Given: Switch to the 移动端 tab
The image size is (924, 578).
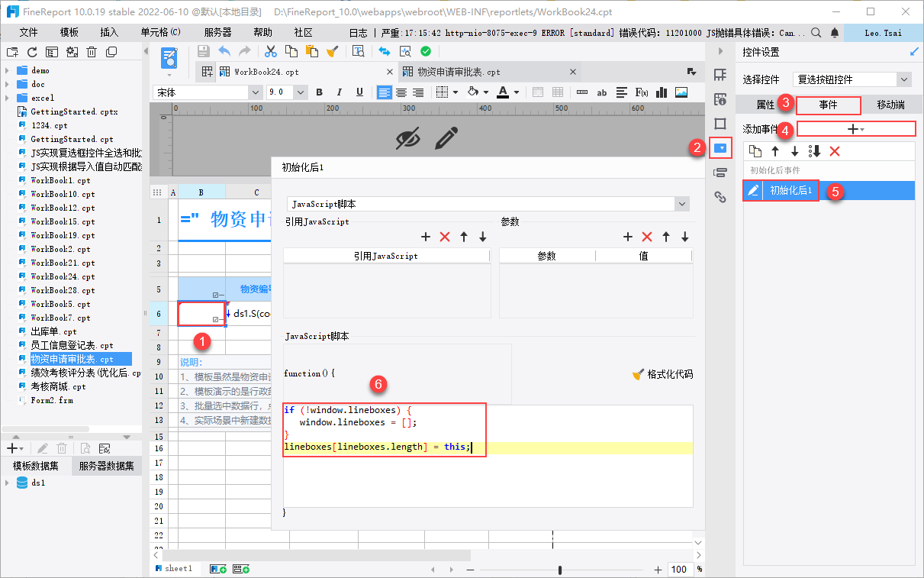Looking at the screenshot, I should click(890, 105).
